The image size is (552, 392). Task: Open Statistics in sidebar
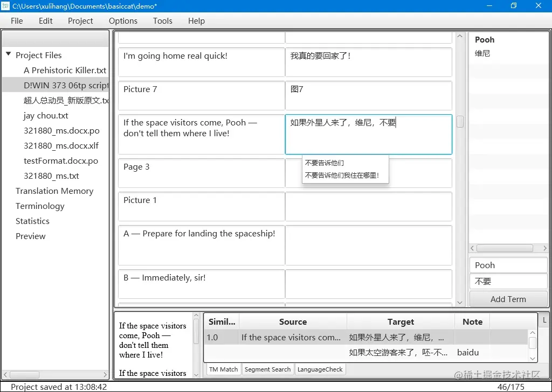click(x=32, y=221)
